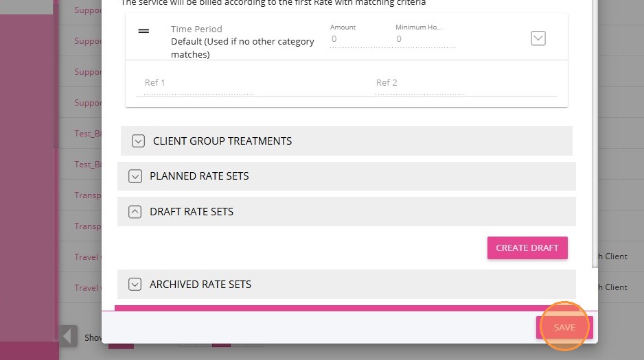This screenshot has width=644, height=360.
Task: Click the previous-page arrow behind the dialog
Action: [x=68, y=336]
